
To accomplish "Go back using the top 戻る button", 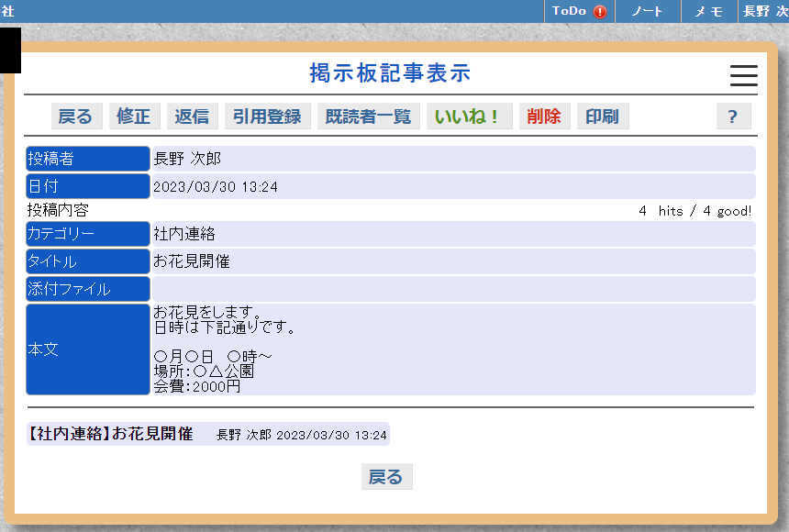I will click(x=76, y=116).
